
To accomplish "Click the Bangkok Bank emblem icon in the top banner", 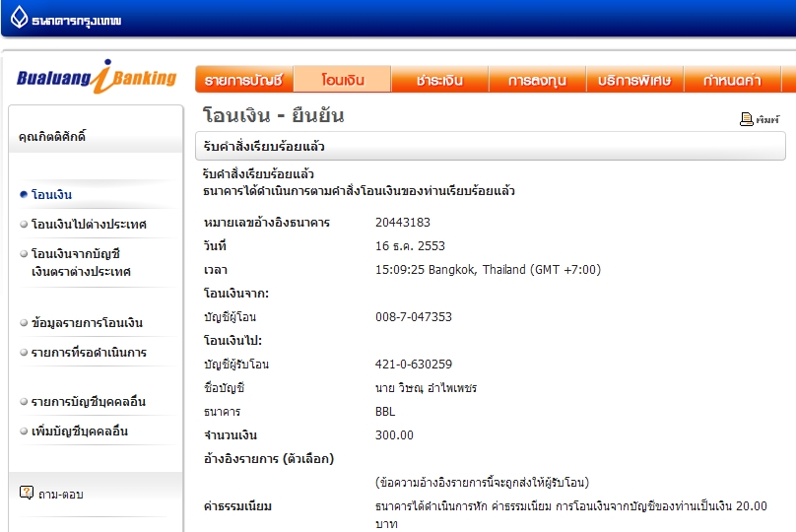I will pyautogui.click(x=19, y=18).
